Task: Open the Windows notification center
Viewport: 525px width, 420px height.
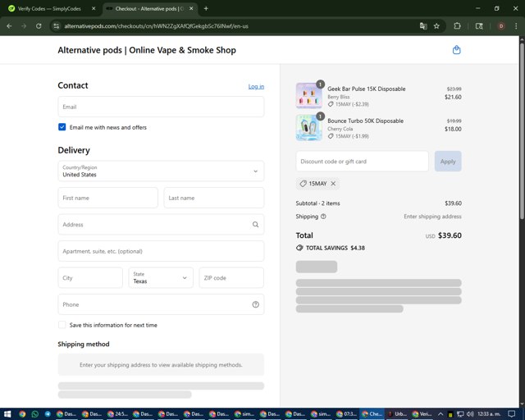Action: coord(511,414)
